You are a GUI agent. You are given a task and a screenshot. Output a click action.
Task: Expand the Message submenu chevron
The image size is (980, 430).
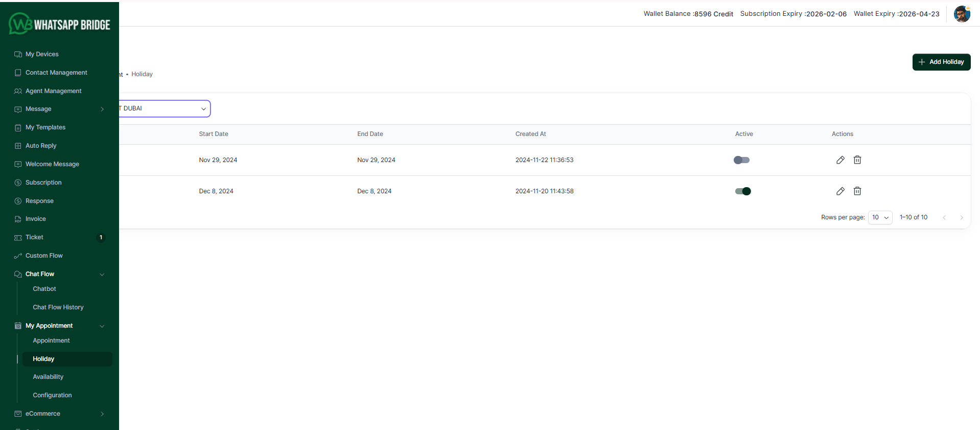click(102, 109)
